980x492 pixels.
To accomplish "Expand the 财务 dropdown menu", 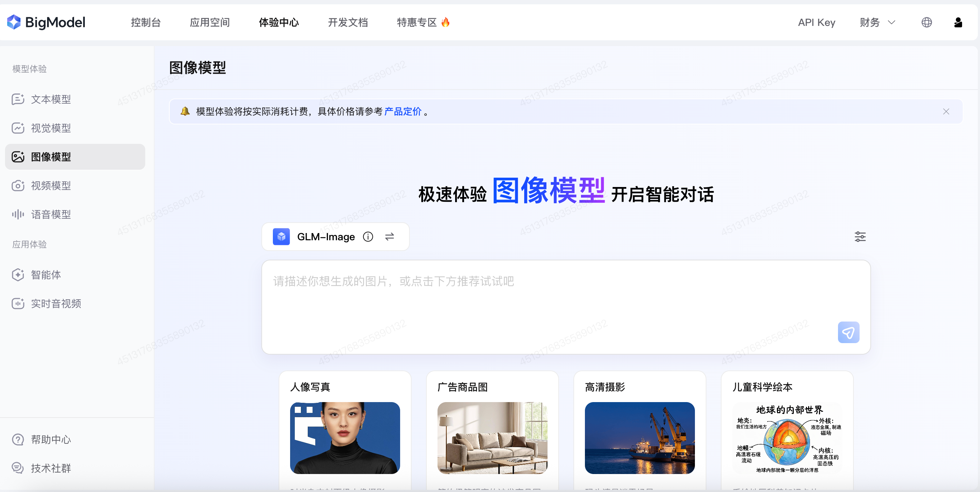I will 877,22.
